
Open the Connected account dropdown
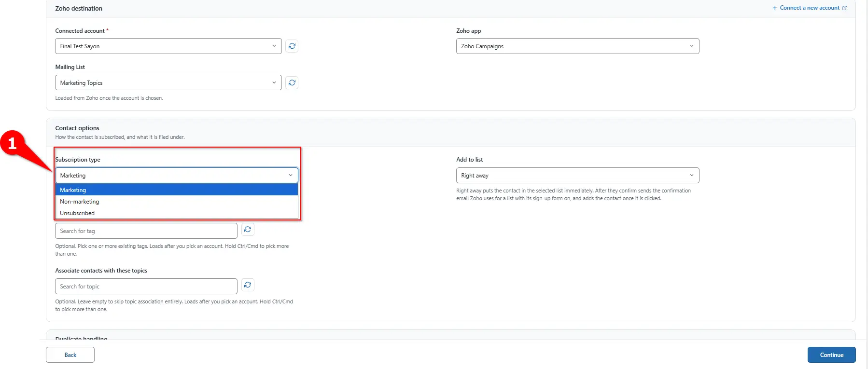point(168,46)
